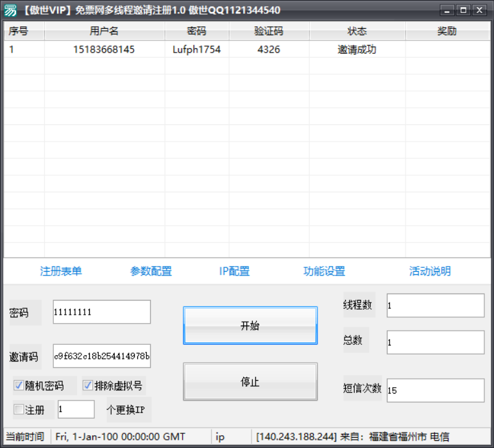
Task: Switch to the 参数配置 tab
Action: (x=151, y=271)
